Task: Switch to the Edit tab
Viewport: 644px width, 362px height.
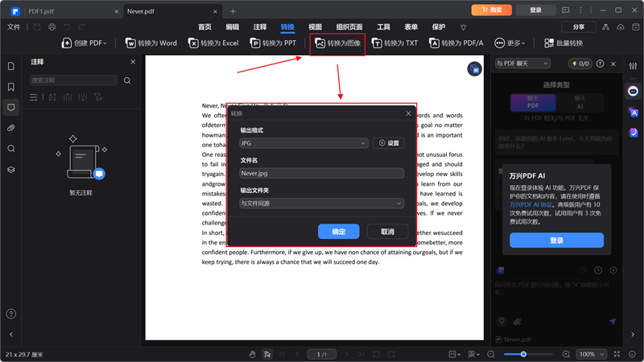Action: tap(232, 27)
